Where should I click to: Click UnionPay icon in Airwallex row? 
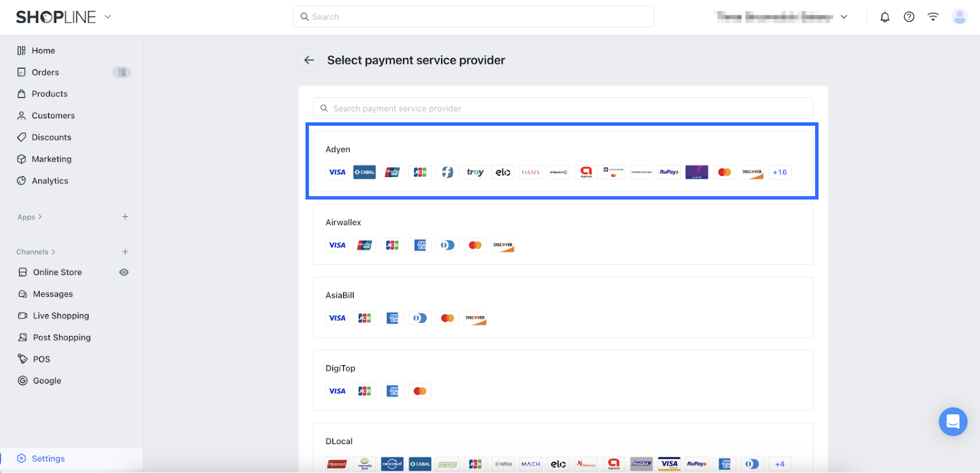click(x=364, y=245)
